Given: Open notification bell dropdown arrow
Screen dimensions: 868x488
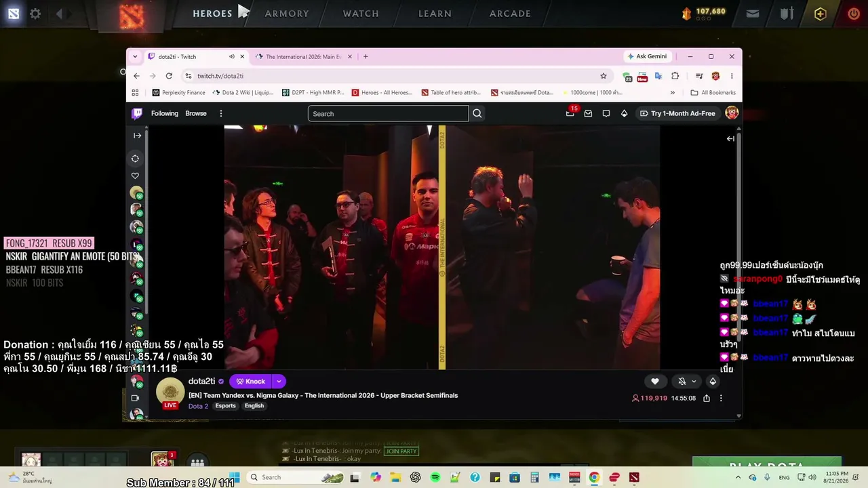Looking at the screenshot, I should pos(694,381).
